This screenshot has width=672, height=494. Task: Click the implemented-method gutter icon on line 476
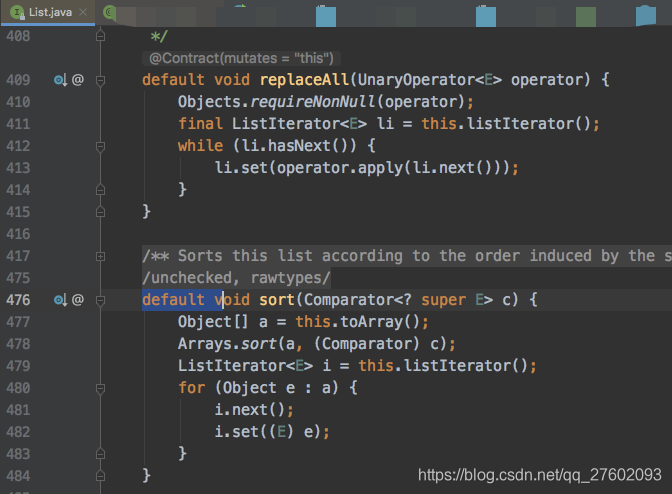[x=60, y=300]
